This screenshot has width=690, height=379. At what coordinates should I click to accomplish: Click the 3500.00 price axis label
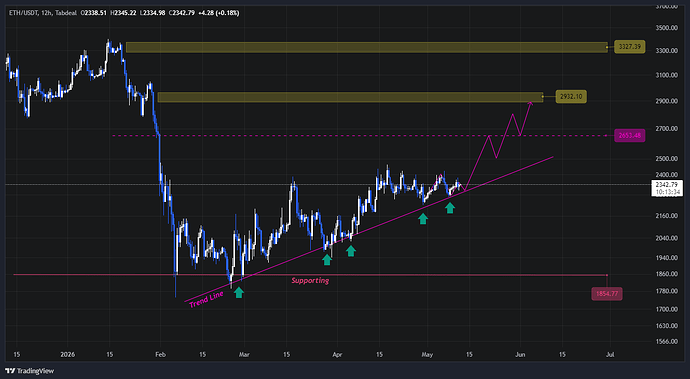pos(667,27)
